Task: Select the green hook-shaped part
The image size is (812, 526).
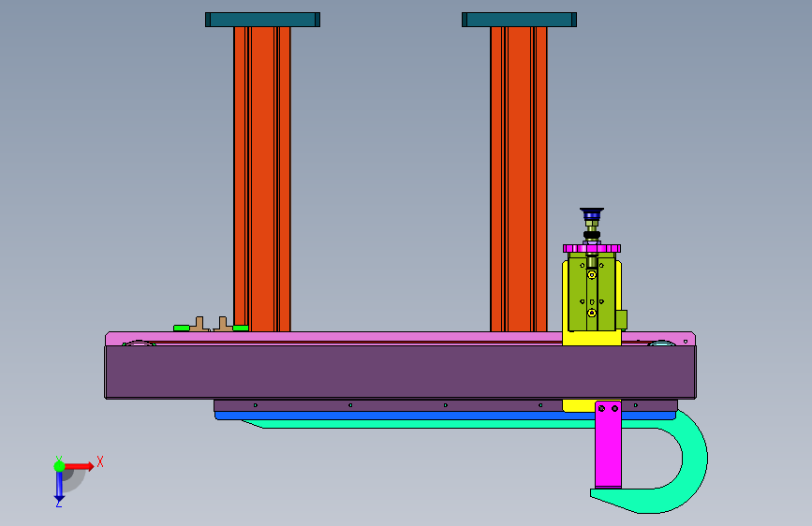Action: pos(694,460)
